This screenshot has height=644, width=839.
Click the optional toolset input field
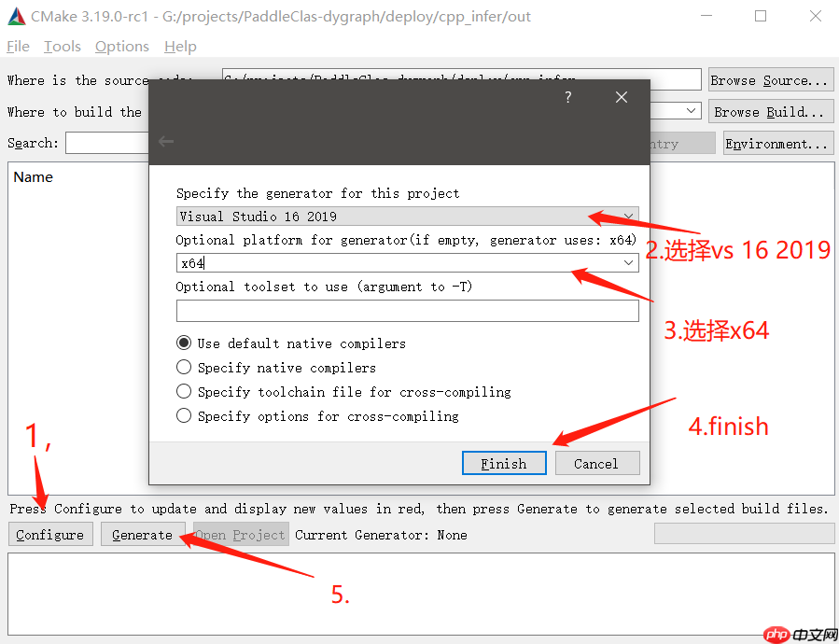tap(407, 309)
